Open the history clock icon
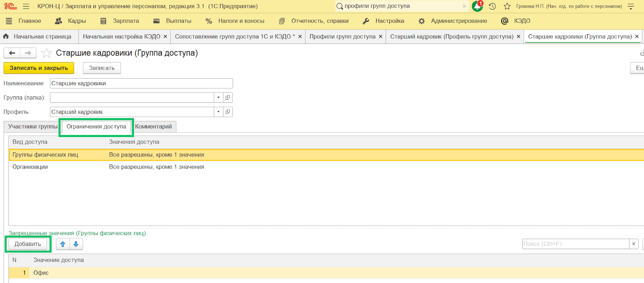Viewport: 644px width, 283px height. [x=492, y=6]
